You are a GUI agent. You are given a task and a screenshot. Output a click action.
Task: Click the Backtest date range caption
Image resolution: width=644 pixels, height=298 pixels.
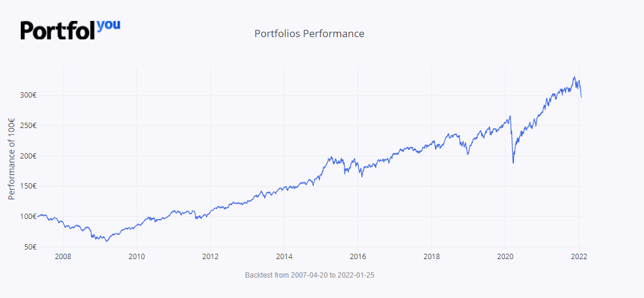click(310, 275)
